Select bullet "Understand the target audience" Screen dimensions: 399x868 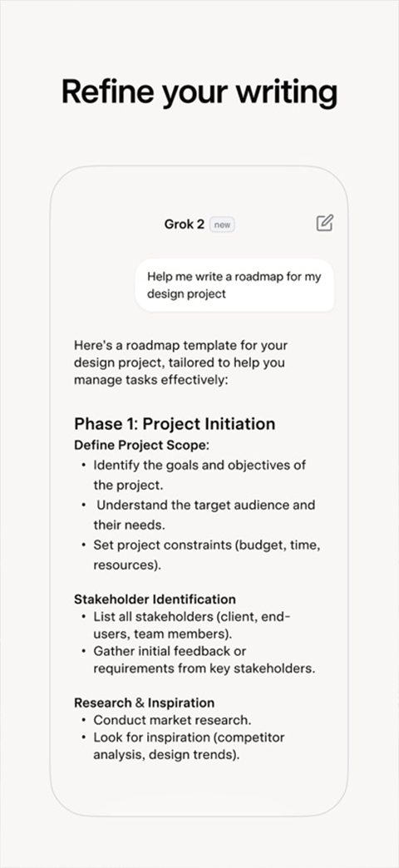click(198, 515)
